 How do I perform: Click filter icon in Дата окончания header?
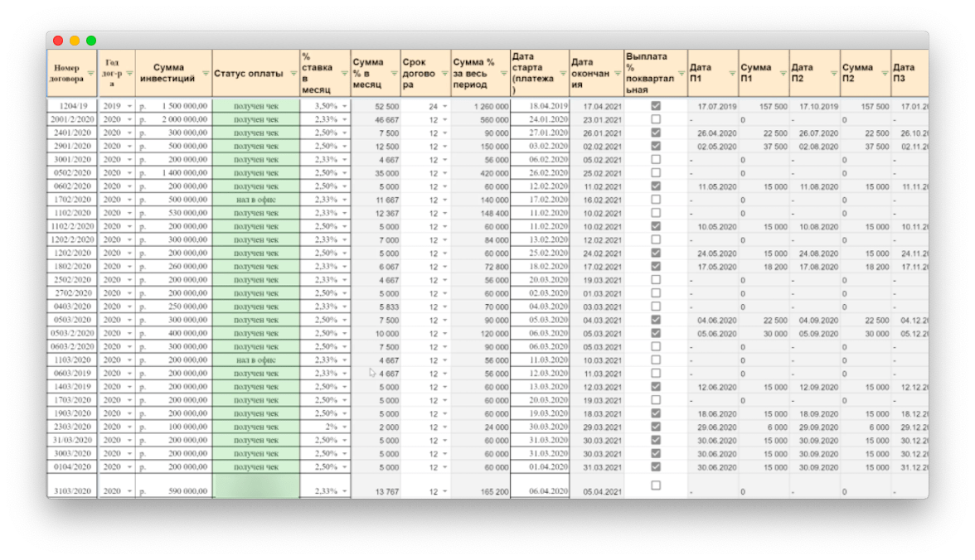click(616, 74)
